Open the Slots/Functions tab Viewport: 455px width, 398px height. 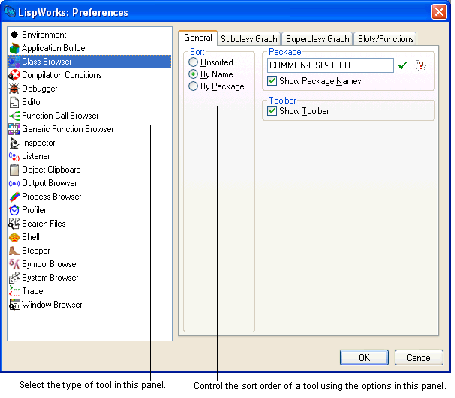tap(385, 39)
